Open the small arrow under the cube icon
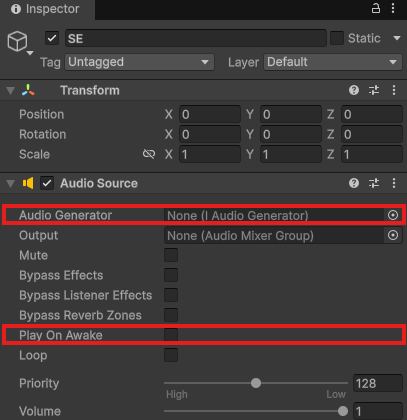 coord(30,53)
